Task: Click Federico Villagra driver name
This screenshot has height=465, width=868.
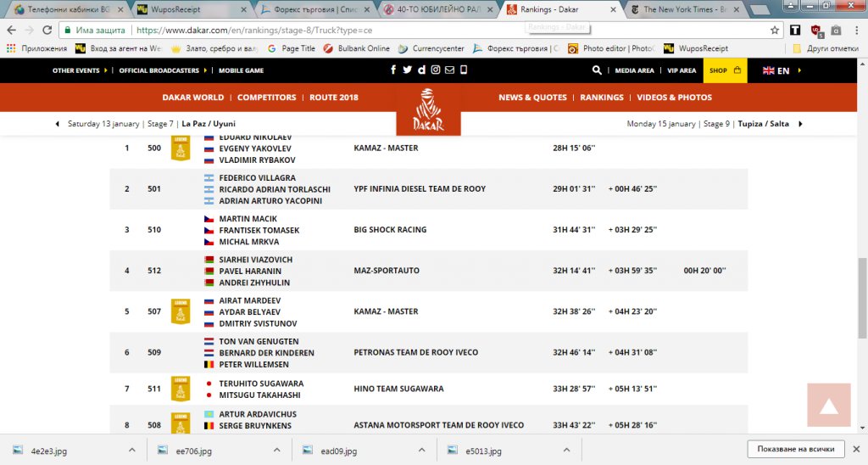Action: coord(258,178)
